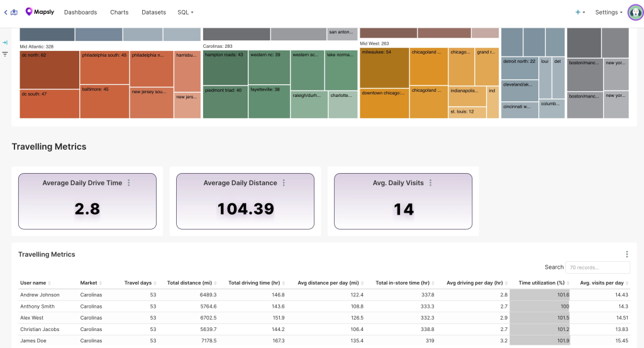Image resolution: width=644 pixels, height=348 pixels.
Task: Sort table by Travel days column
Action: [140, 283]
